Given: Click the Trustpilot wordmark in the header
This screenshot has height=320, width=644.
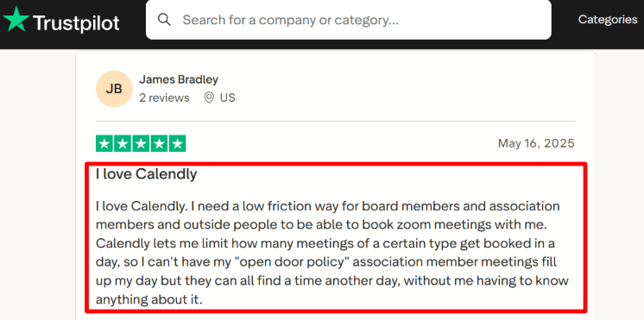Looking at the screenshot, I should (76, 23).
